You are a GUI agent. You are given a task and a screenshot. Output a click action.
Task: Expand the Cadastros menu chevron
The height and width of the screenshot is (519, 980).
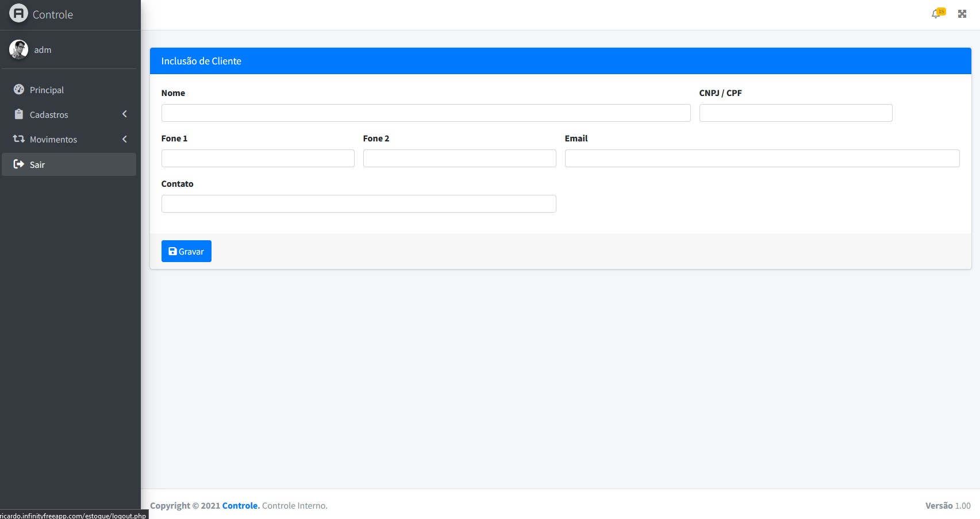tap(124, 114)
